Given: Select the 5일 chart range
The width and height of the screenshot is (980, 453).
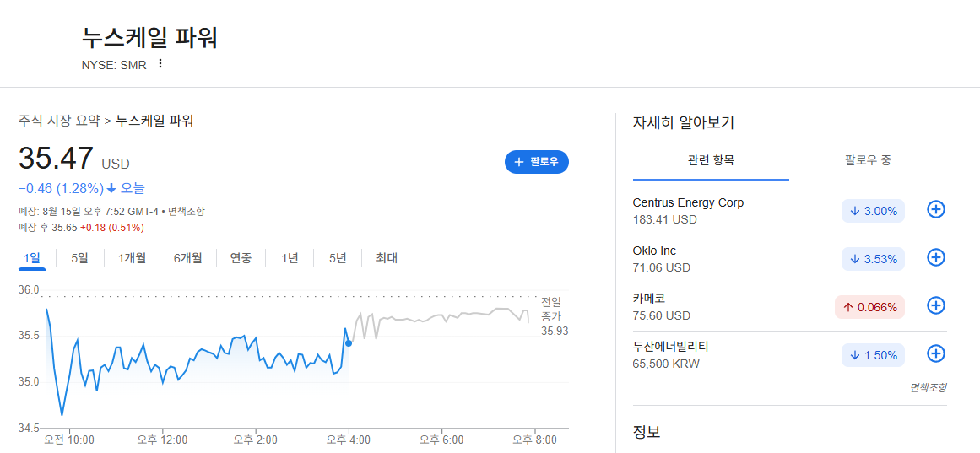Looking at the screenshot, I should pos(80,257).
